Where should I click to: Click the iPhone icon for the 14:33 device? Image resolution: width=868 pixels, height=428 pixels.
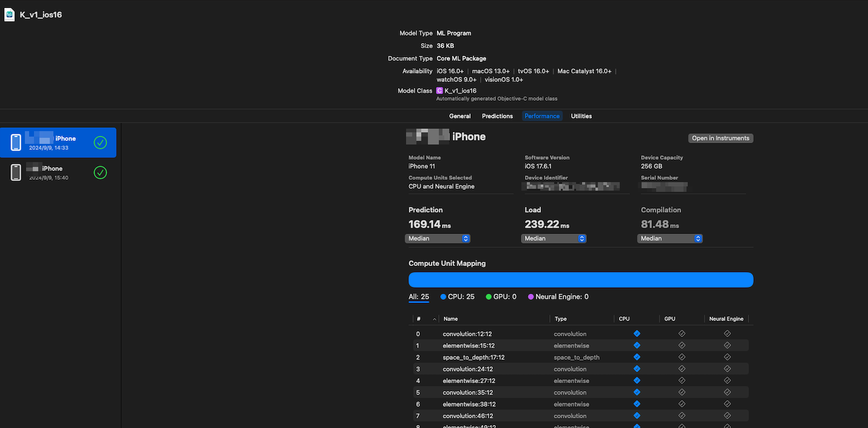click(x=16, y=143)
